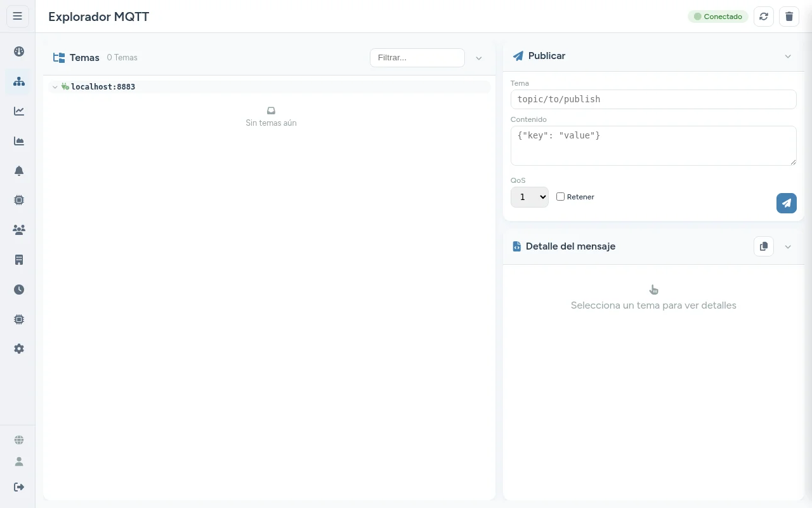Toggle the menu hamburger at top left
Screen dimensions: 812x508
tap(18, 16)
